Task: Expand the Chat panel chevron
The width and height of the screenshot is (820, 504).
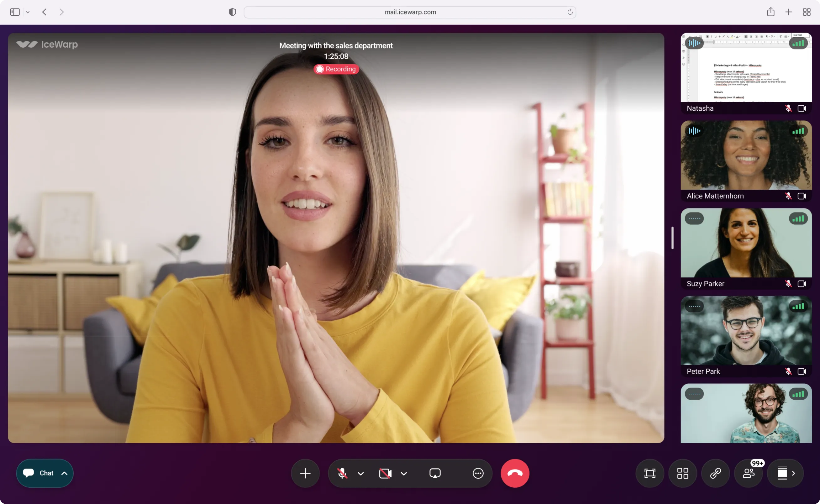Action: 64,473
